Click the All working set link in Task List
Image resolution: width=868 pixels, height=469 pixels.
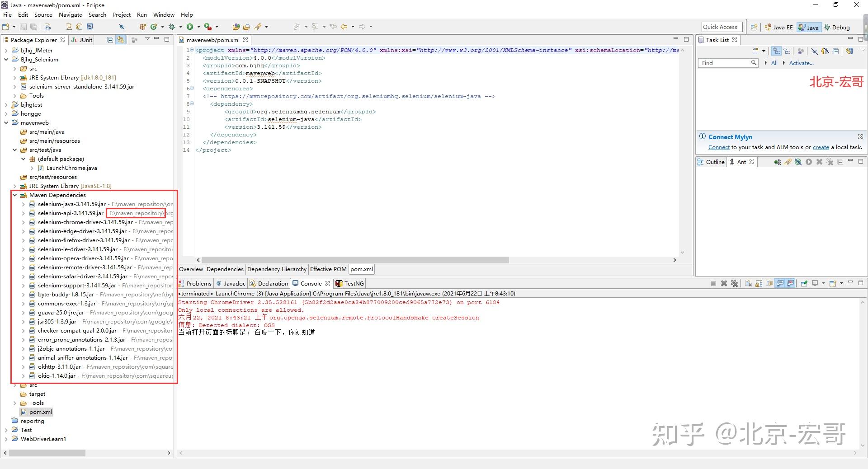click(774, 63)
